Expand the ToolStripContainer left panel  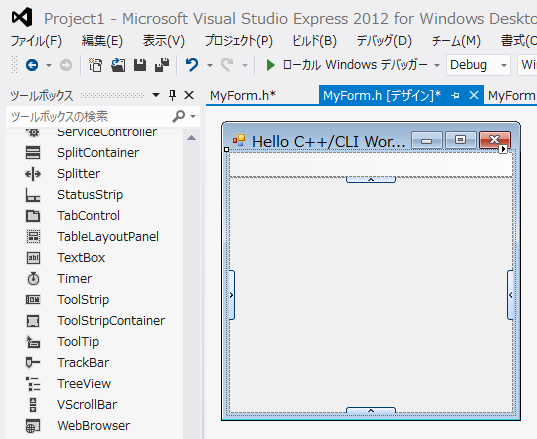click(232, 295)
